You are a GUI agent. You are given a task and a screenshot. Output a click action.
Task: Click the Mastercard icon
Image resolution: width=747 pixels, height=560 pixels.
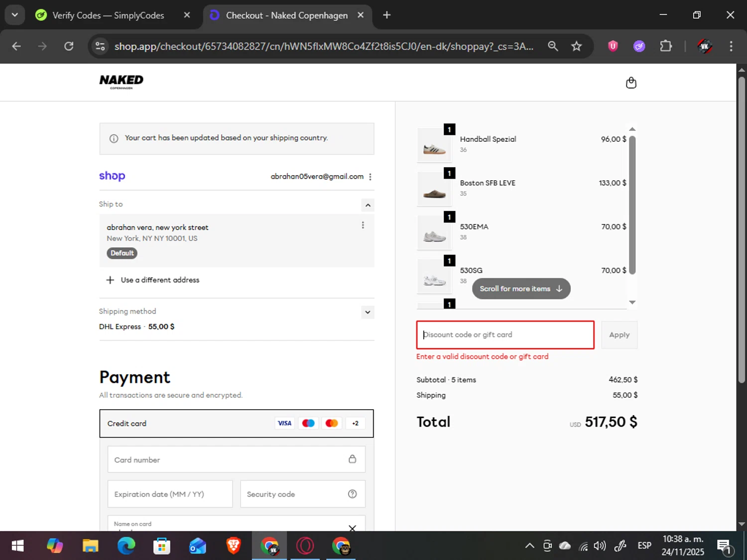point(331,423)
